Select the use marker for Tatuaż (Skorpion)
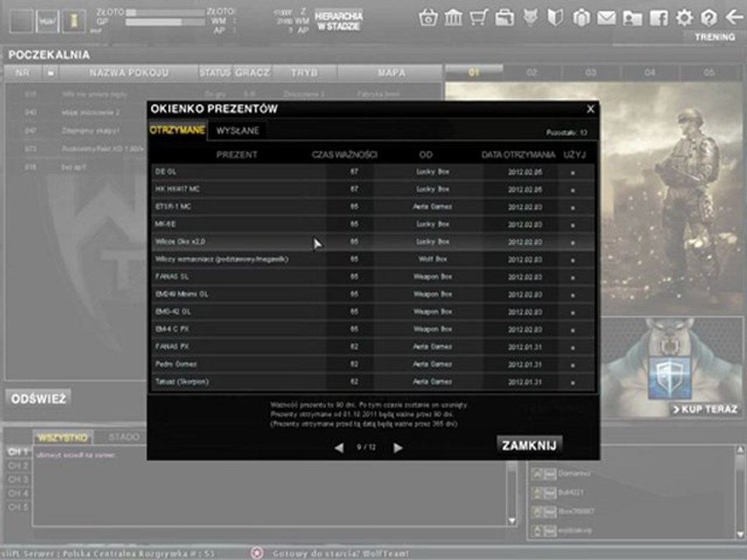Screen dimensions: 747x560 [x=573, y=383]
